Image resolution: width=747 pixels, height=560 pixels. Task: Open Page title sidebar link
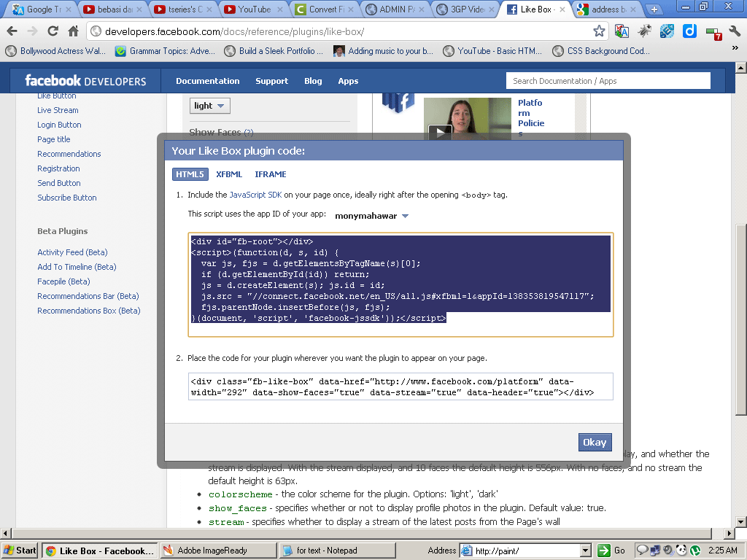(54, 139)
